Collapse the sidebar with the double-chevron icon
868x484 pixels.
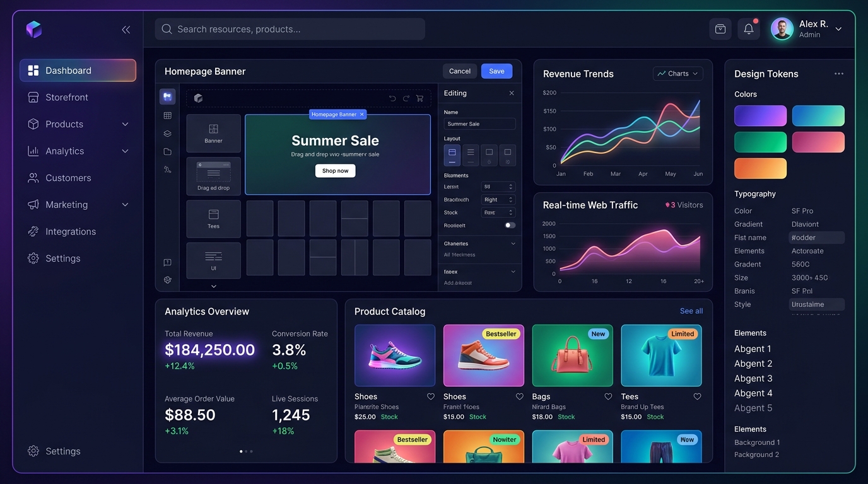(x=126, y=30)
